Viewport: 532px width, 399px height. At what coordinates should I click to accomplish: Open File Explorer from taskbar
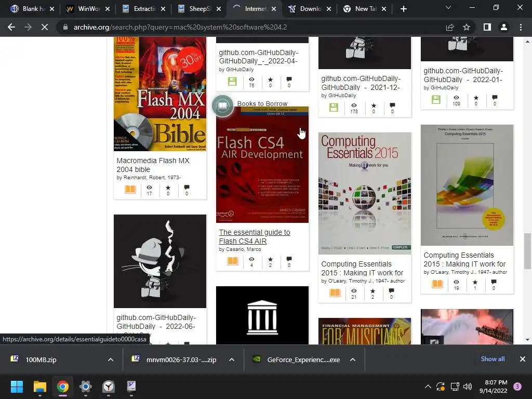pyautogui.click(x=39, y=387)
